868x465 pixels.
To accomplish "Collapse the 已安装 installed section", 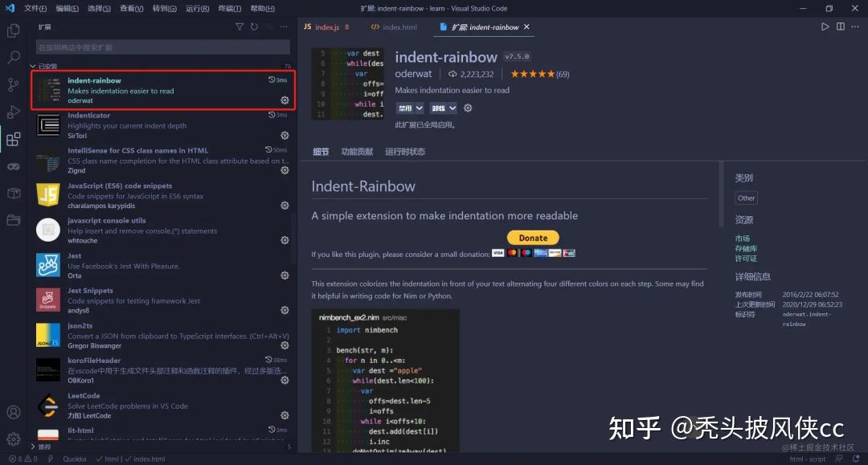I will click(x=43, y=67).
